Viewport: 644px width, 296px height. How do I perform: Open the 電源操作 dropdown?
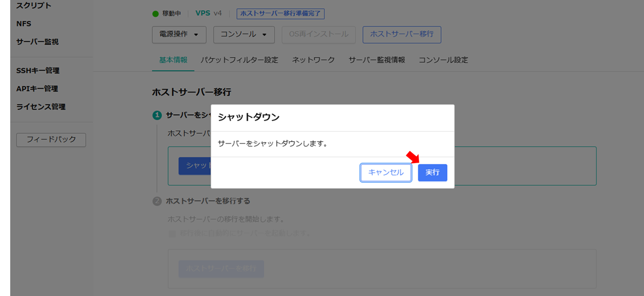[179, 34]
